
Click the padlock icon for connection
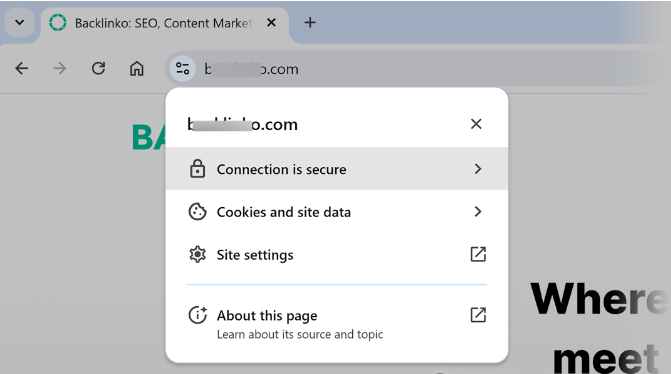(197, 169)
